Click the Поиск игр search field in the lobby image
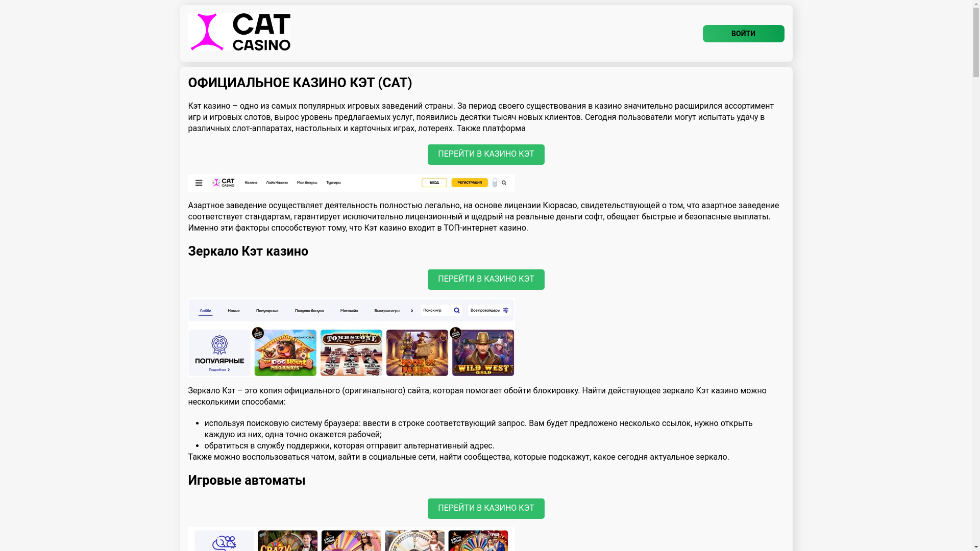Image resolution: width=980 pixels, height=551 pixels. click(x=442, y=310)
